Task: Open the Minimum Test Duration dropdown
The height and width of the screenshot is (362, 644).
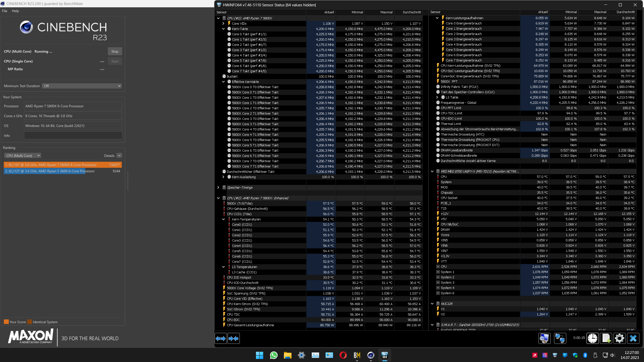Action: coord(82,86)
